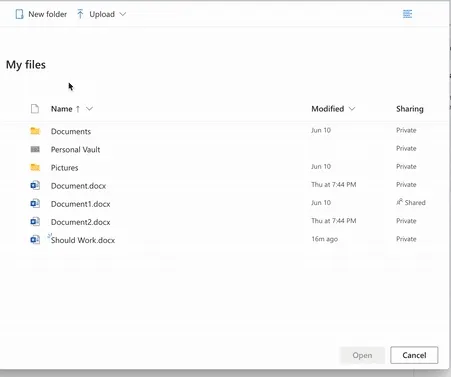
Task: Sort files by the Modified column
Action: pos(328,109)
